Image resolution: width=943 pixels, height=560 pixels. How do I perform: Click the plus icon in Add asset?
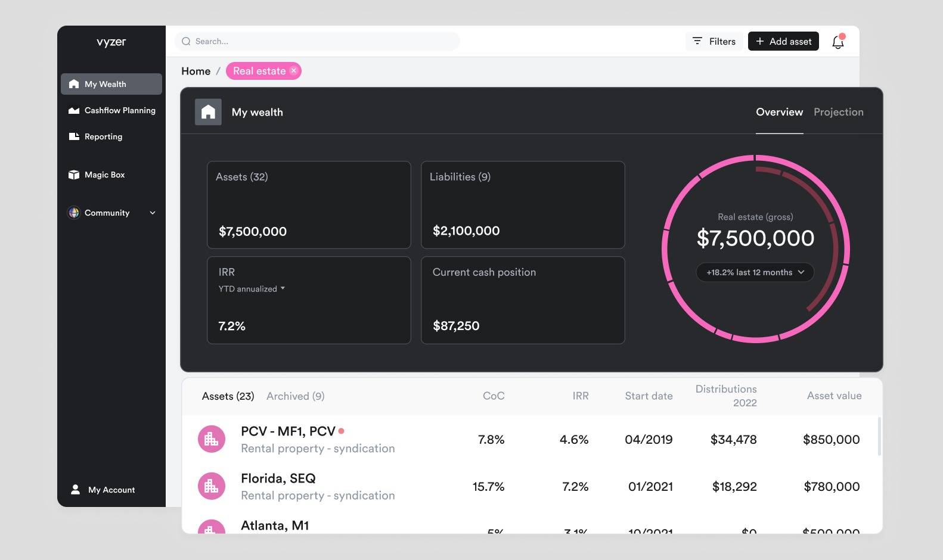coord(759,41)
